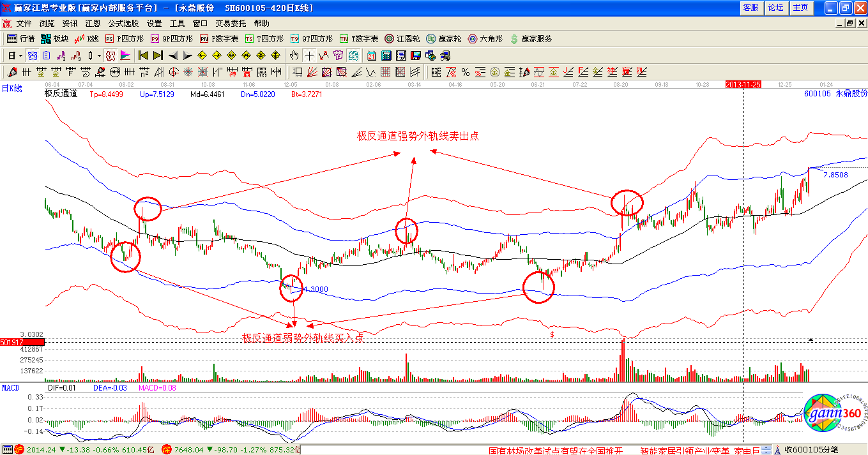
Task: Click the 论坛 forum button
Action: [x=775, y=8]
